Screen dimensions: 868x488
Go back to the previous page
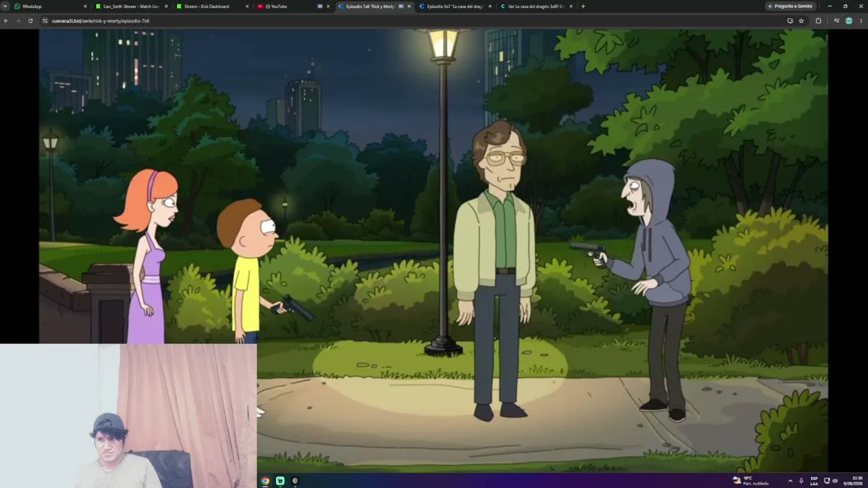(x=6, y=21)
